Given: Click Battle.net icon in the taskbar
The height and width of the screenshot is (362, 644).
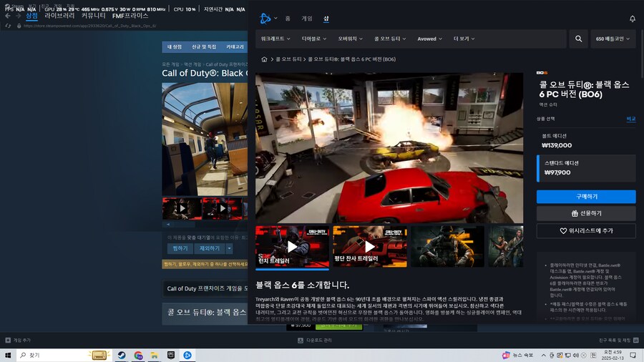Looking at the screenshot, I should click(187, 355).
